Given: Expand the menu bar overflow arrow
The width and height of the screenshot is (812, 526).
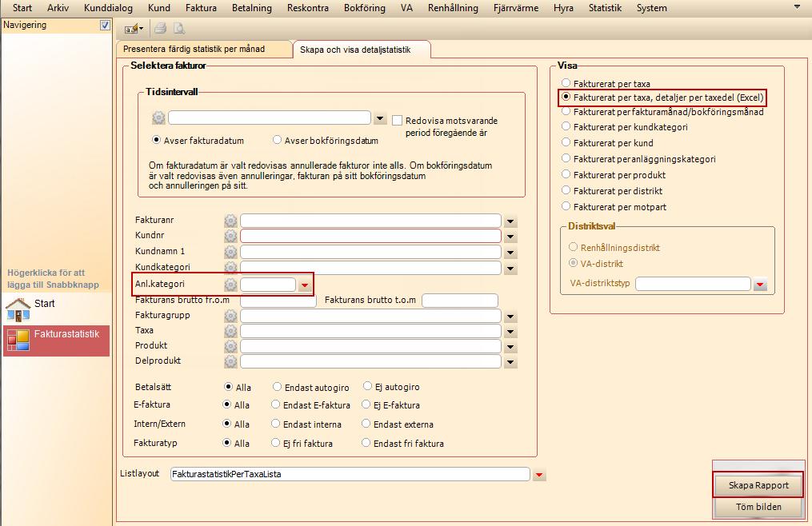Looking at the screenshot, I should [797, 7].
